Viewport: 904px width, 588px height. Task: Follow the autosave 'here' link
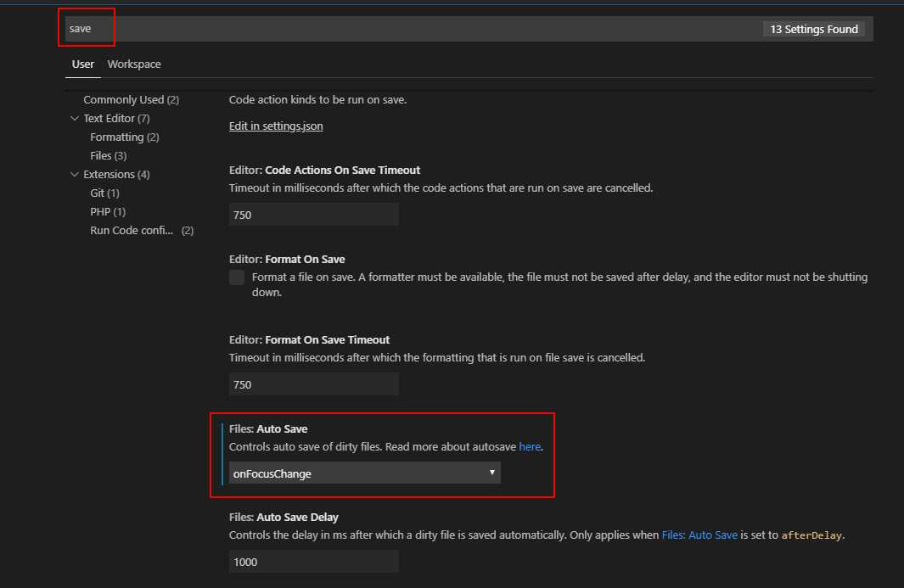530,446
